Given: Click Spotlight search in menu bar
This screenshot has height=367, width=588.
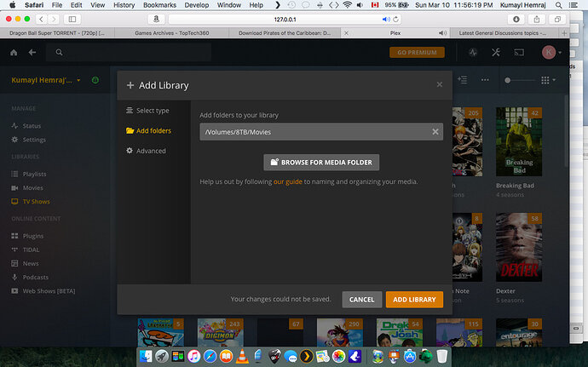Looking at the screenshot, I should coord(559,5).
